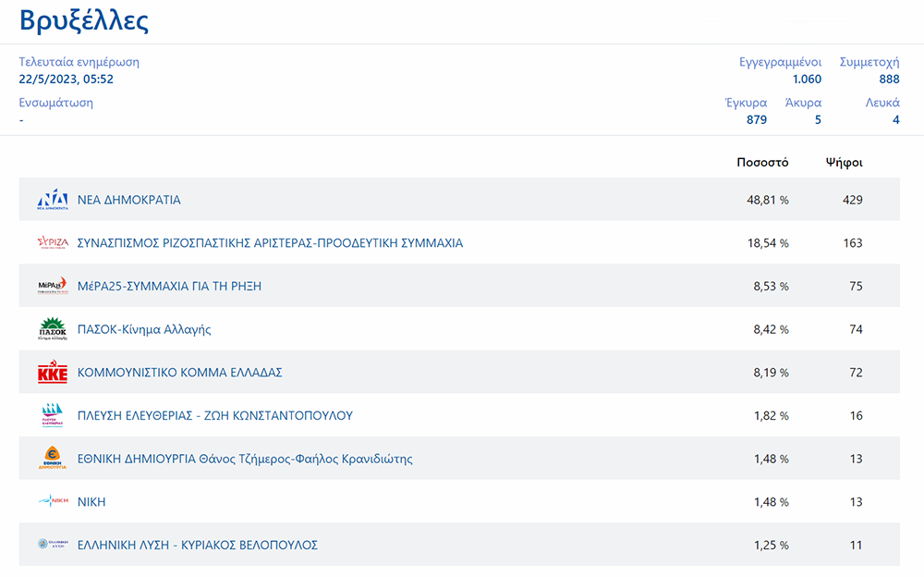Click the 1,82 % percentage value
This screenshot has width=924, height=577.
point(771,416)
